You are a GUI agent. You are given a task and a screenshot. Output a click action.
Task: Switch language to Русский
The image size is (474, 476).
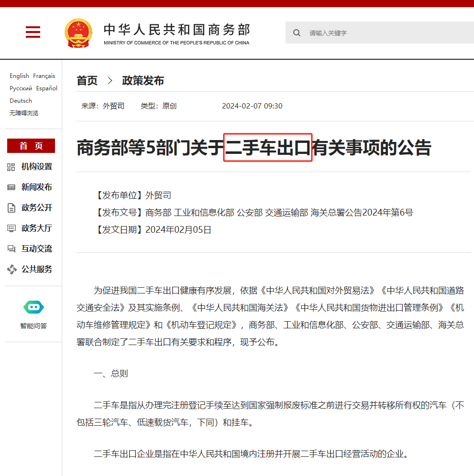(x=21, y=88)
